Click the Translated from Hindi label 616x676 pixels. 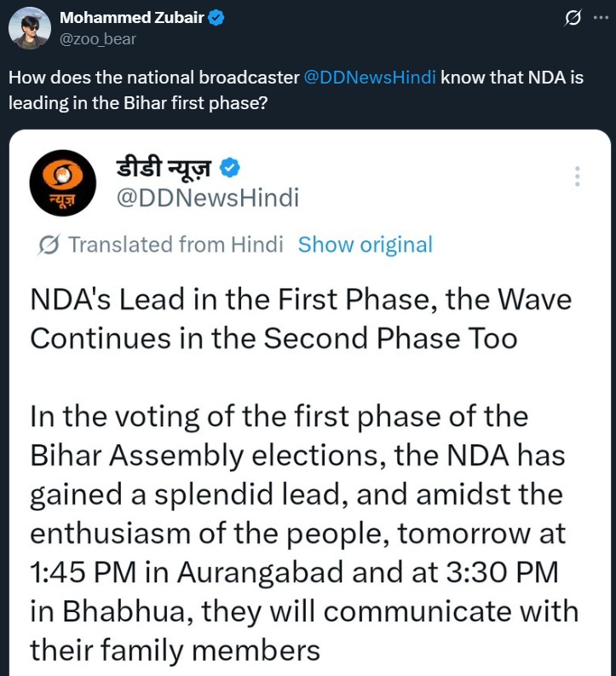(175, 246)
